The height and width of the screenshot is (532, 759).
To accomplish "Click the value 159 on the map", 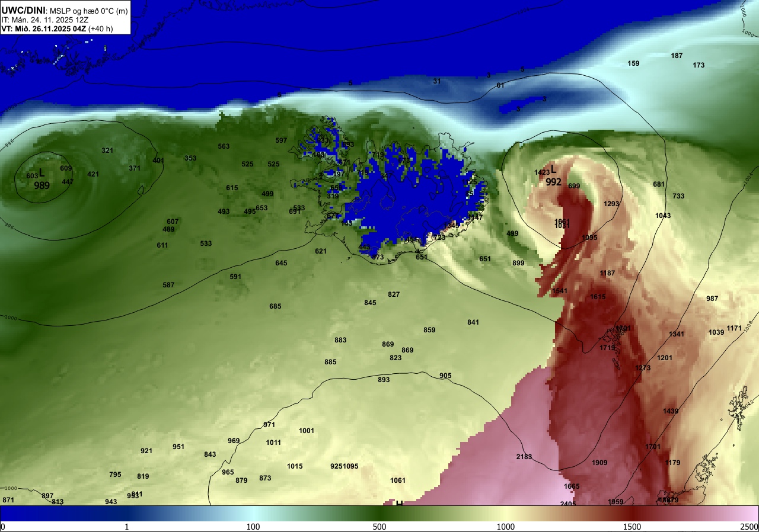I will pos(633,63).
